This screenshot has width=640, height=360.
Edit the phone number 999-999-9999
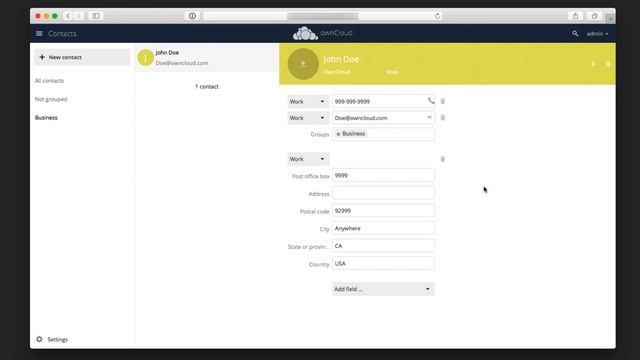(x=379, y=101)
